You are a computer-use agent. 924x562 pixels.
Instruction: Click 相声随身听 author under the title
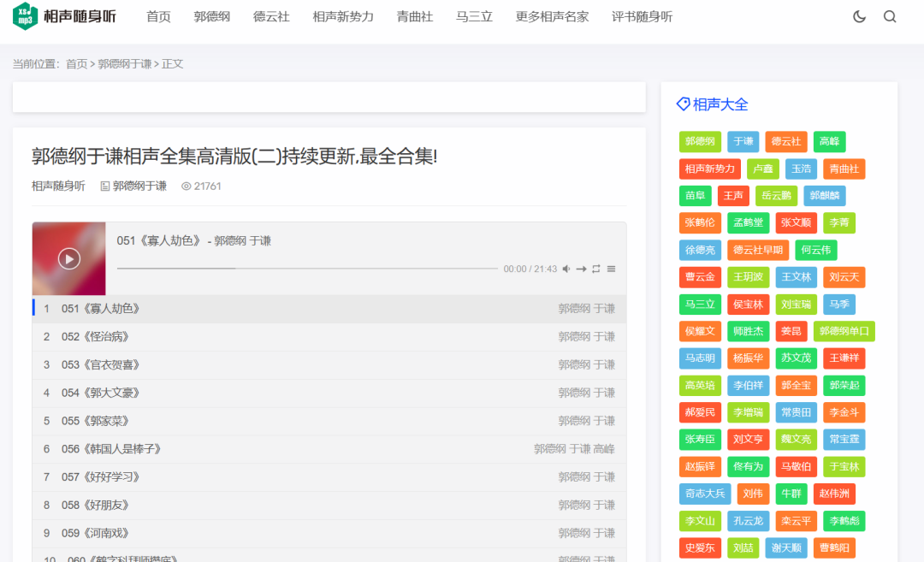(58, 186)
